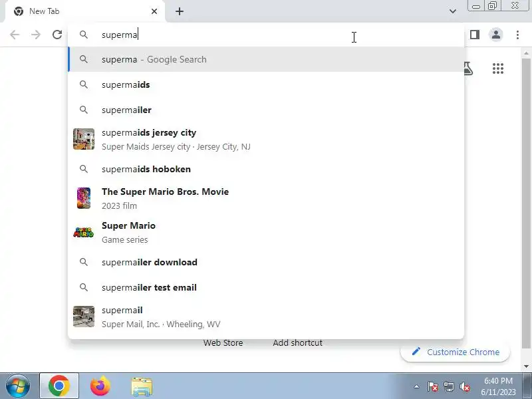This screenshot has width=532, height=399.
Task: Choose 'supermail' Wheeling, WV suggestion
Action: pos(266,317)
